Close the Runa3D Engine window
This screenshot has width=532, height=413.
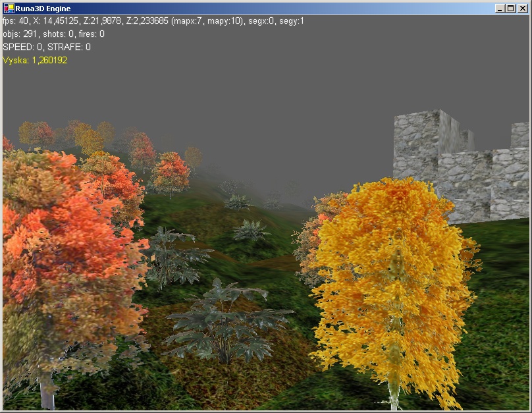(x=523, y=9)
